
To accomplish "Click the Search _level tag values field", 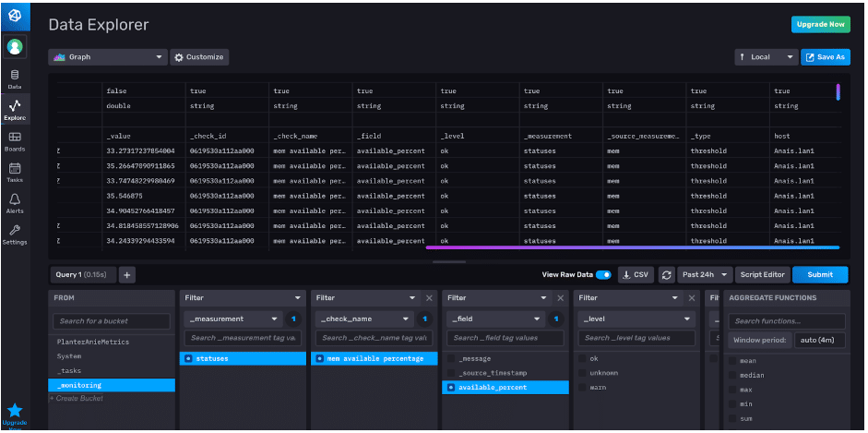I will pyautogui.click(x=636, y=338).
